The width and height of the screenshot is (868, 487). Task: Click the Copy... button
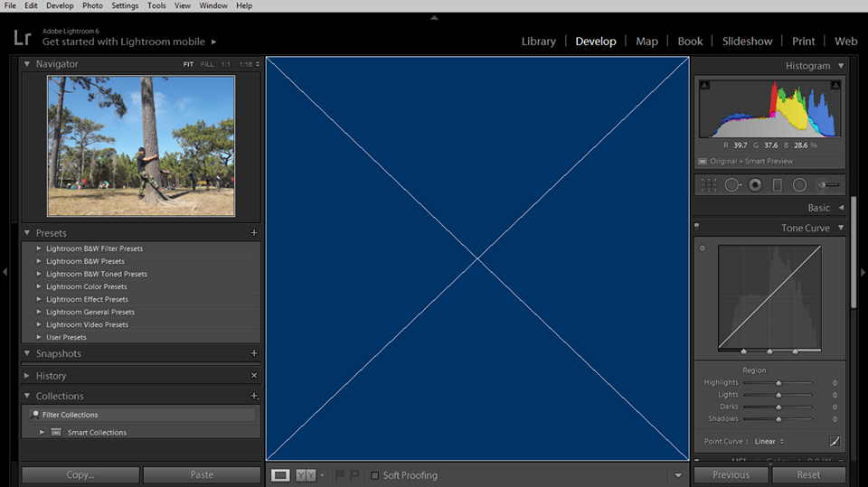click(x=80, y=475)
